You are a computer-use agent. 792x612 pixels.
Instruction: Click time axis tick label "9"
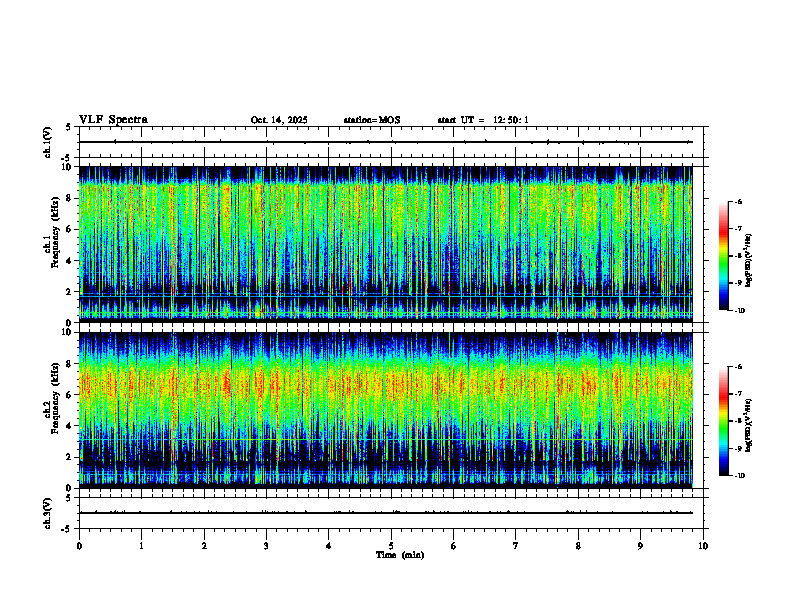[x=640, y=546]
